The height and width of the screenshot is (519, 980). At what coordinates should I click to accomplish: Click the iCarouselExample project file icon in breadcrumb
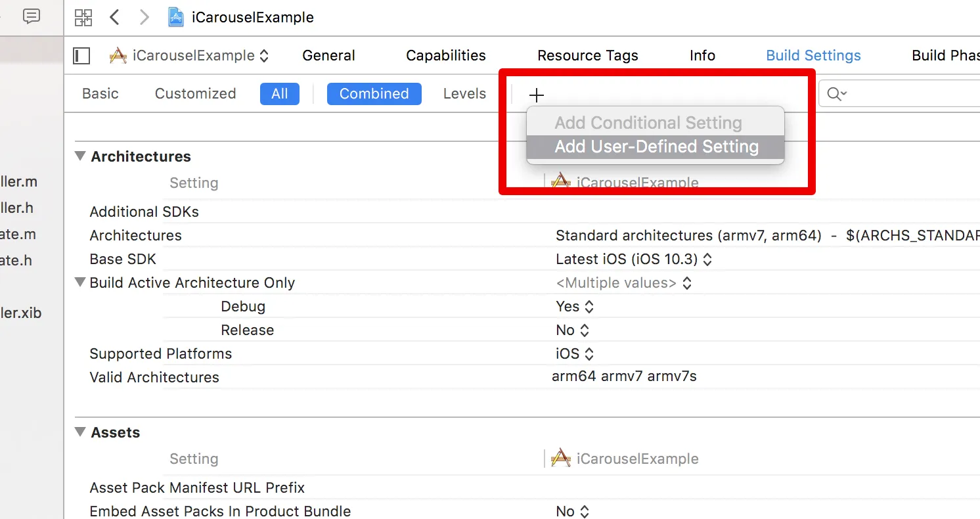(x=175, y=18)
